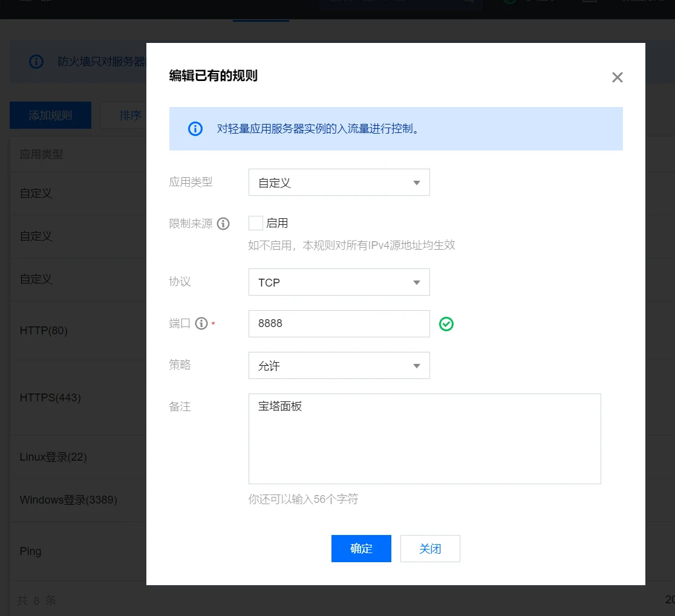Select the Windows登录(3389) row in the background list

coord(79,500)
